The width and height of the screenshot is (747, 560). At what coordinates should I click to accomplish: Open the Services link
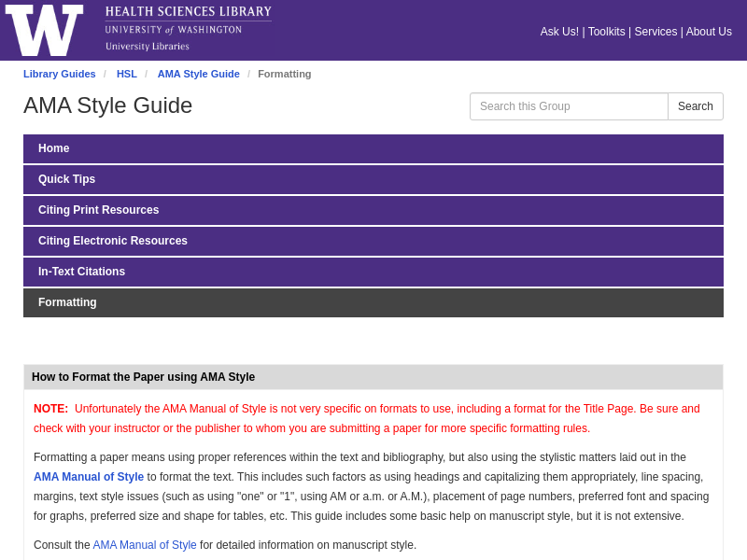[655, 32]
